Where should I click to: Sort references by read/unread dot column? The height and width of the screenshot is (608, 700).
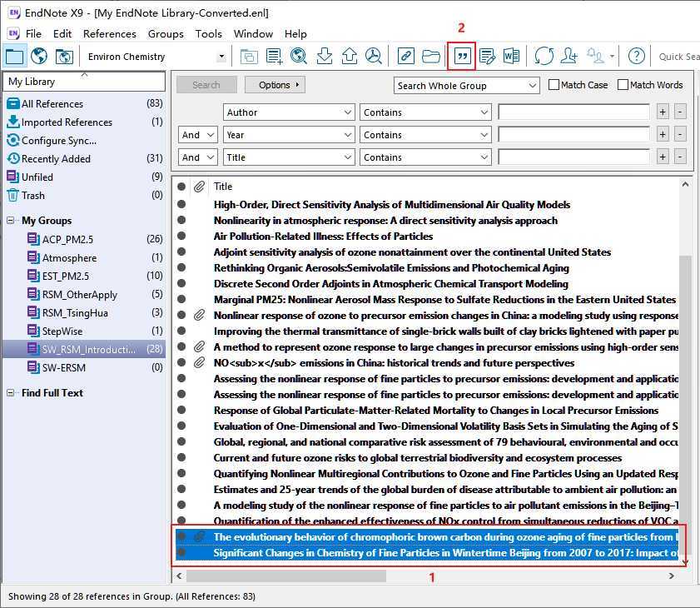pyautogui.click(x=181, y=187)
